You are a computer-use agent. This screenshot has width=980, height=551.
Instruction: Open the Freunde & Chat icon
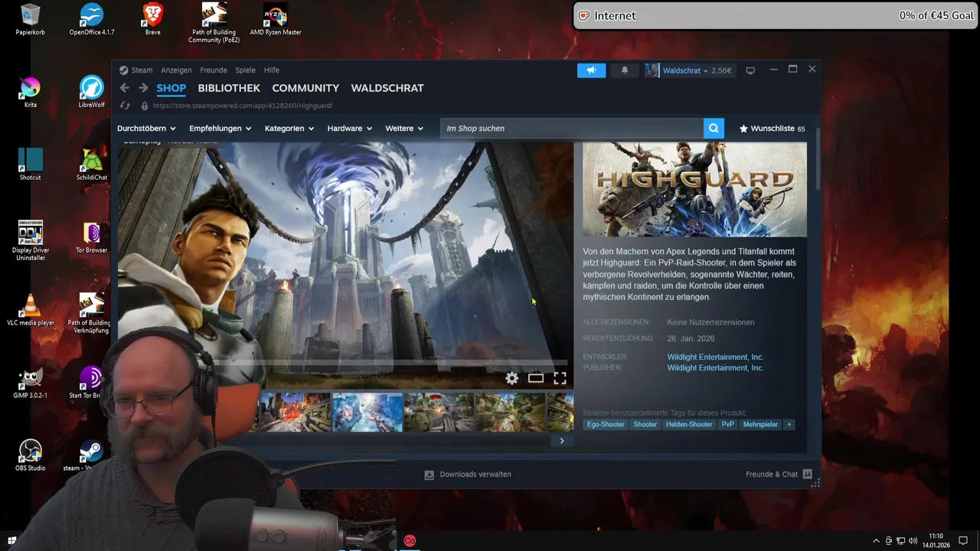click(807, 474)
